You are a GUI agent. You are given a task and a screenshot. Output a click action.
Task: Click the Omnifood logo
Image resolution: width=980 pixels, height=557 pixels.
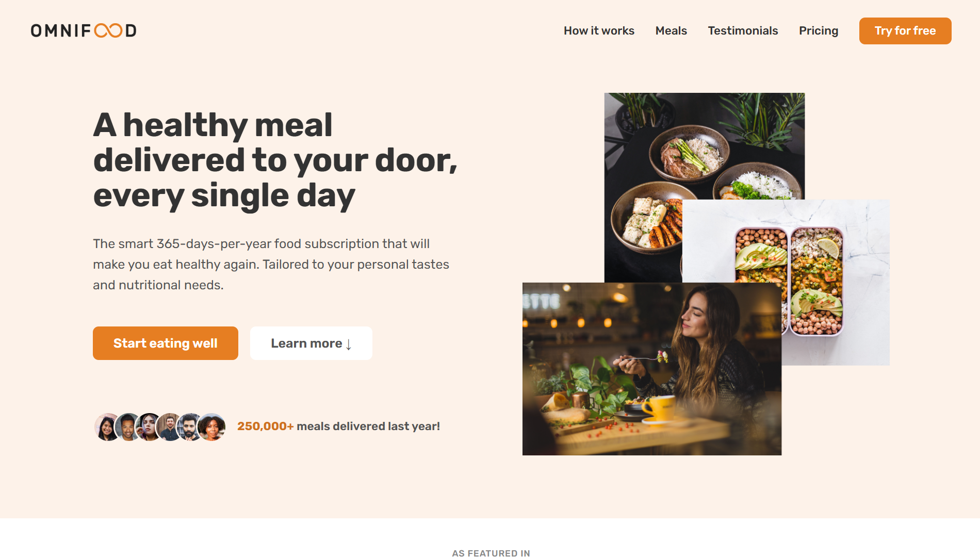[84, 31]
